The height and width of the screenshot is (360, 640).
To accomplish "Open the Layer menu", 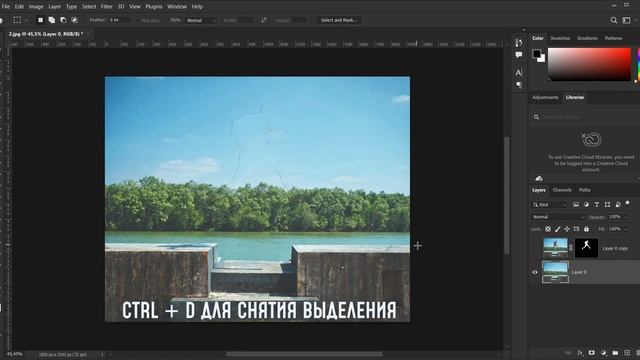I will 55,7.
